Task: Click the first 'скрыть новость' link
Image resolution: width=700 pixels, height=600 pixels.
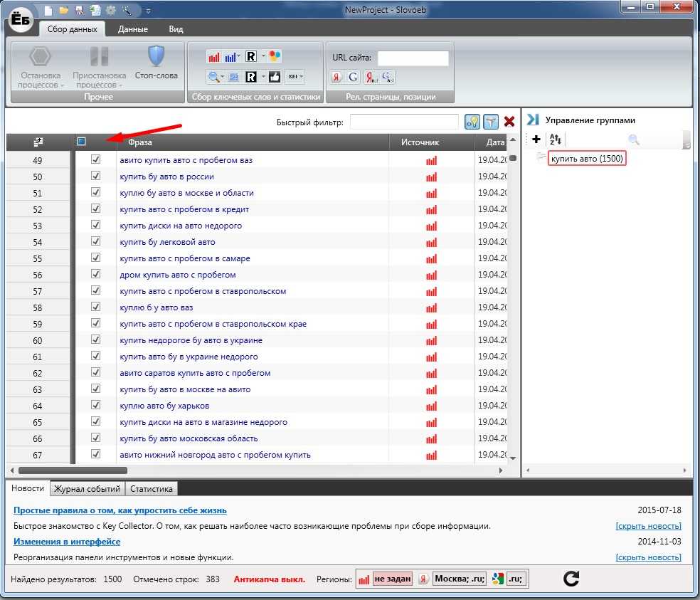Action: pos(648,526)
